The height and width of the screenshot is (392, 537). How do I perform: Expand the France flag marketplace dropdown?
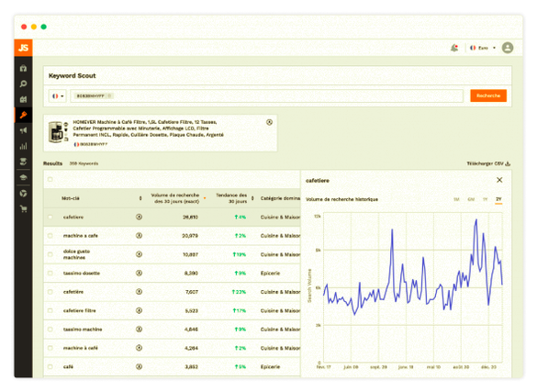[58, 96]
